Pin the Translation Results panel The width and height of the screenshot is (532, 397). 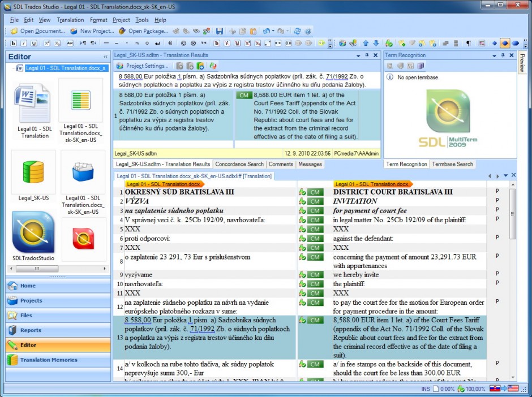[x=366, y=55]
